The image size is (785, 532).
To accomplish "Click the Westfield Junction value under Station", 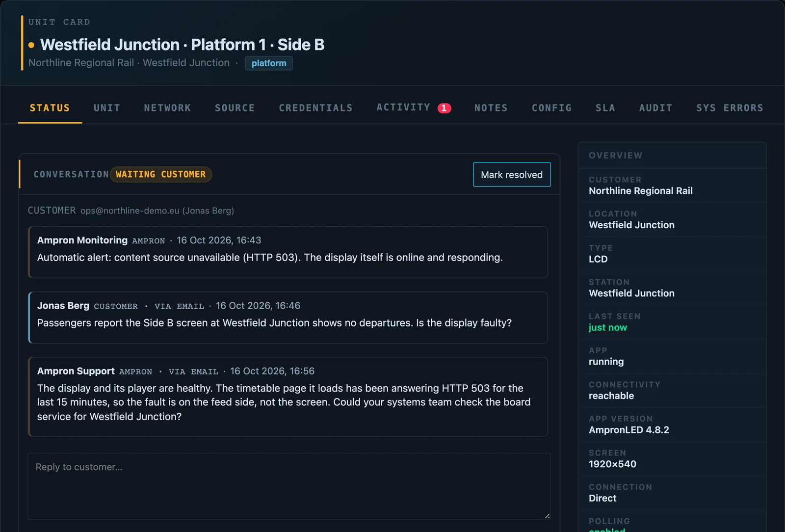I will 631,293.
